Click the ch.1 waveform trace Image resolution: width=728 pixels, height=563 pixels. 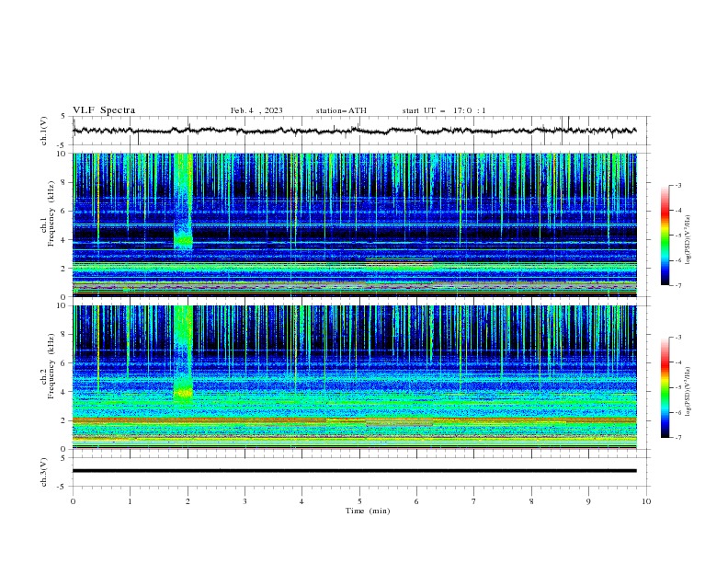click(x=354, y=131)
